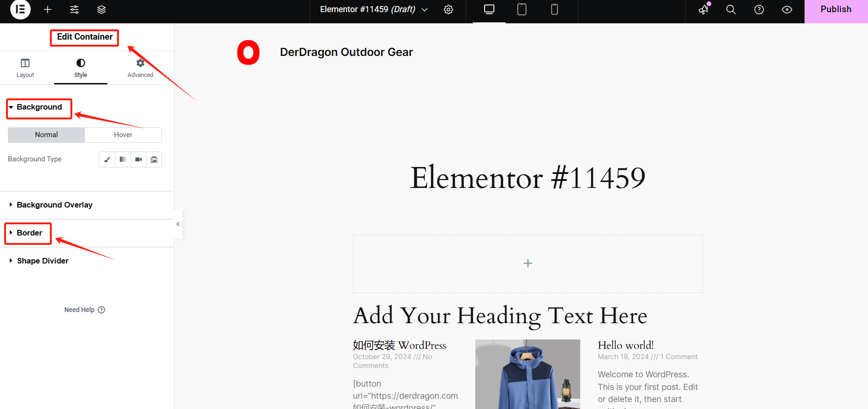Screen dimensions: 868x409
Task: Open the Finder search icon
Action: (731, 9)
